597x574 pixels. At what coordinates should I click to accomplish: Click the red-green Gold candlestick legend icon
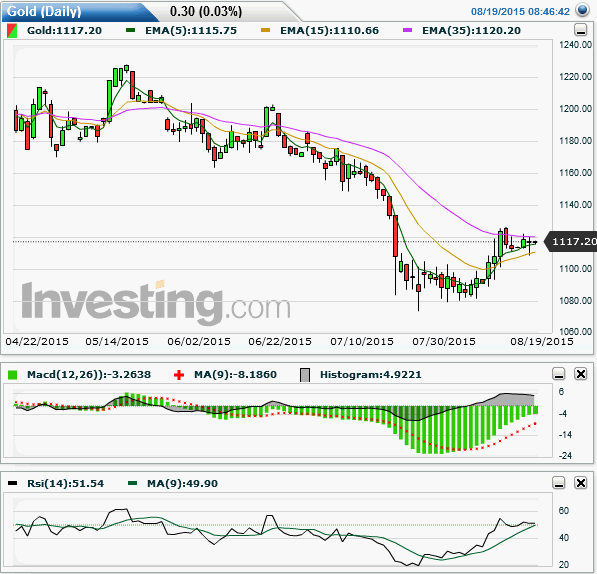pyautogui.click(x=12, y=31)
